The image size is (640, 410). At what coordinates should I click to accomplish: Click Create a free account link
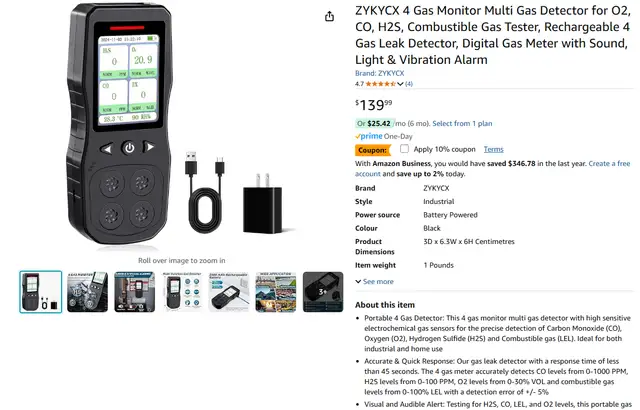492,168
